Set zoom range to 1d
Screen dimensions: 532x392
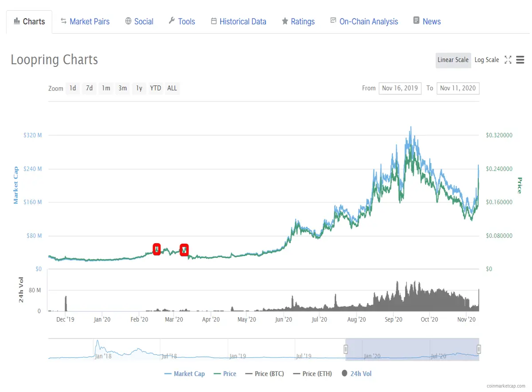73,88
